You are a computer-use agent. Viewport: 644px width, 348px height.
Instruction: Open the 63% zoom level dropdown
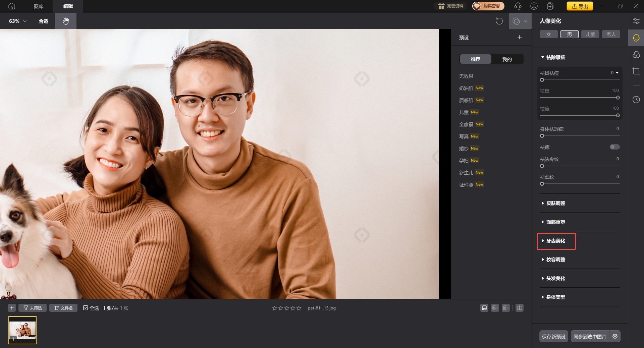(18, 21)
